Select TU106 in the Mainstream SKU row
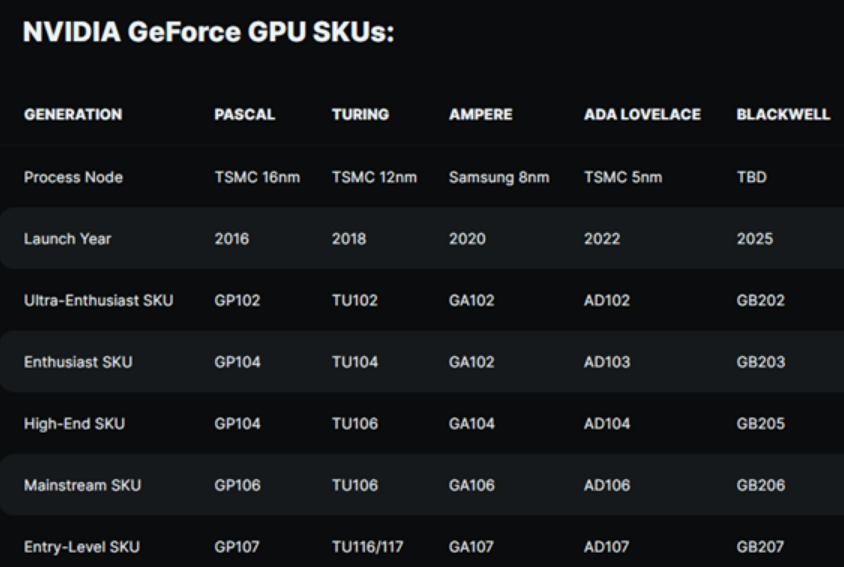844x567 pixels. [355, 485]
